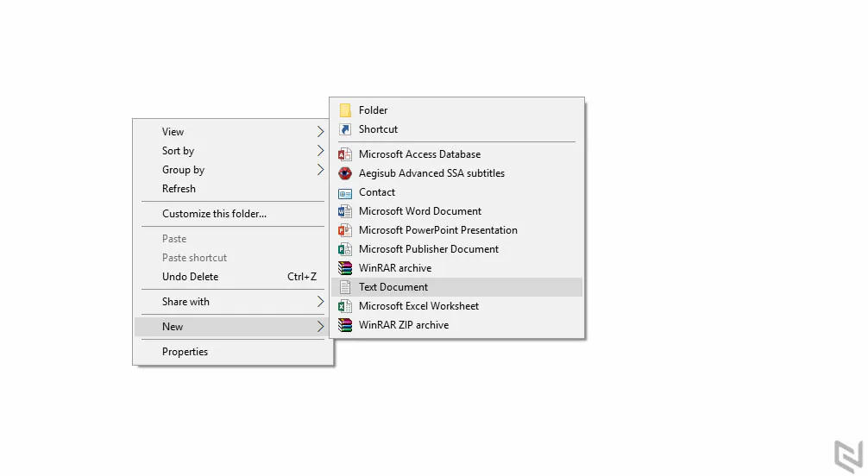Image resolution: width=868 pixels, height=476 pixels.
Task: Select the New menu entry
Action: (x=233, y=327)
